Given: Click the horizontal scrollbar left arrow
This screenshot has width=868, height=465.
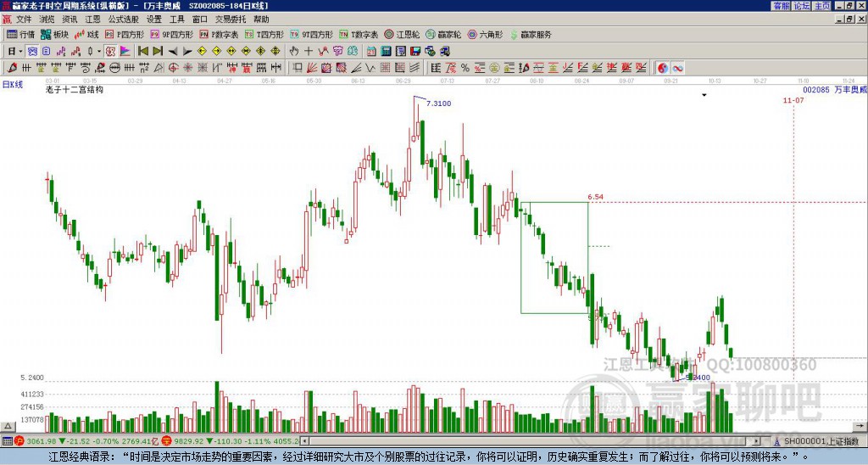Looking at the screenshot, I should [305, 441].
